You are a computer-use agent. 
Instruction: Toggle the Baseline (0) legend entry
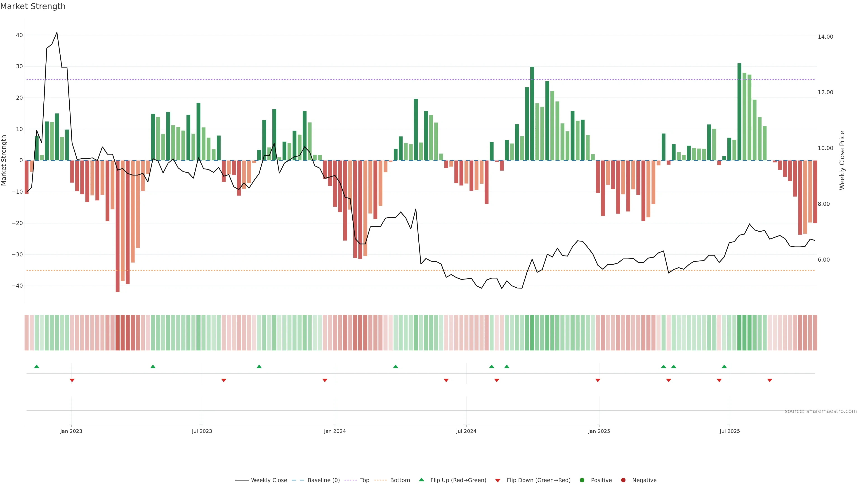pyautogui.click(x=323, y=480)
